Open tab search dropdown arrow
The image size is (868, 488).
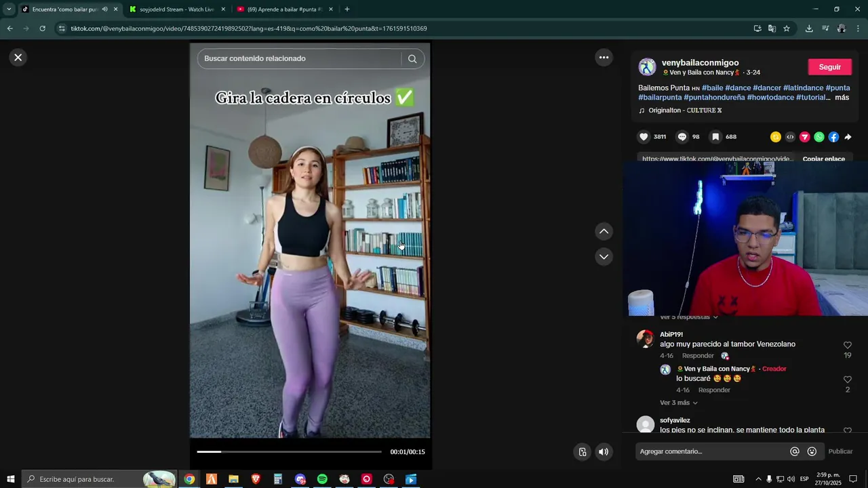pyautogui.click(x=9, y=9)
